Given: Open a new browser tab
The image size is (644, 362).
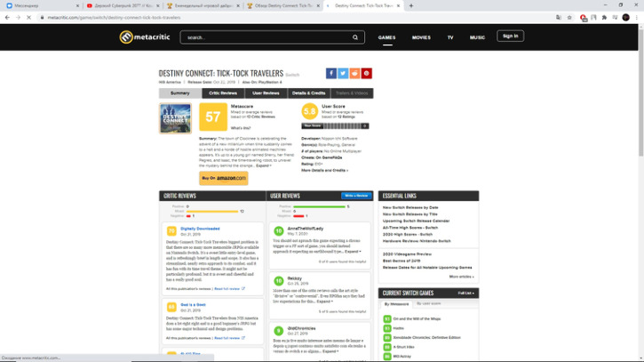Looking at the screenshot, I should (x=411, y=5).
